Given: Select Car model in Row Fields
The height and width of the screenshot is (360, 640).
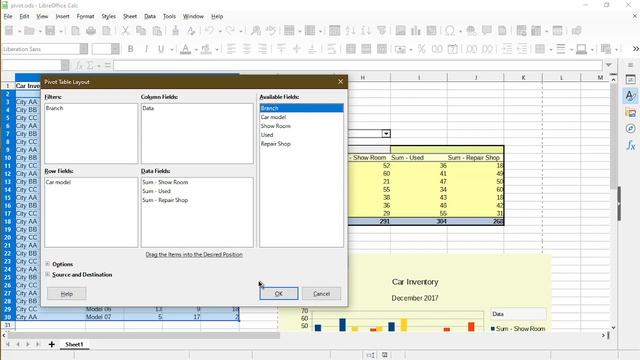Looking at the screenshot, I should click(x=91, y=182).
